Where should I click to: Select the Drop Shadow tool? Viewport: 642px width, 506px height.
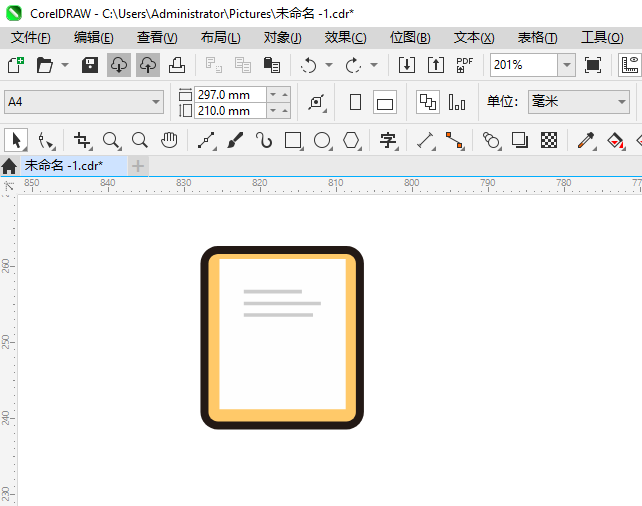(x=520, y=140)
